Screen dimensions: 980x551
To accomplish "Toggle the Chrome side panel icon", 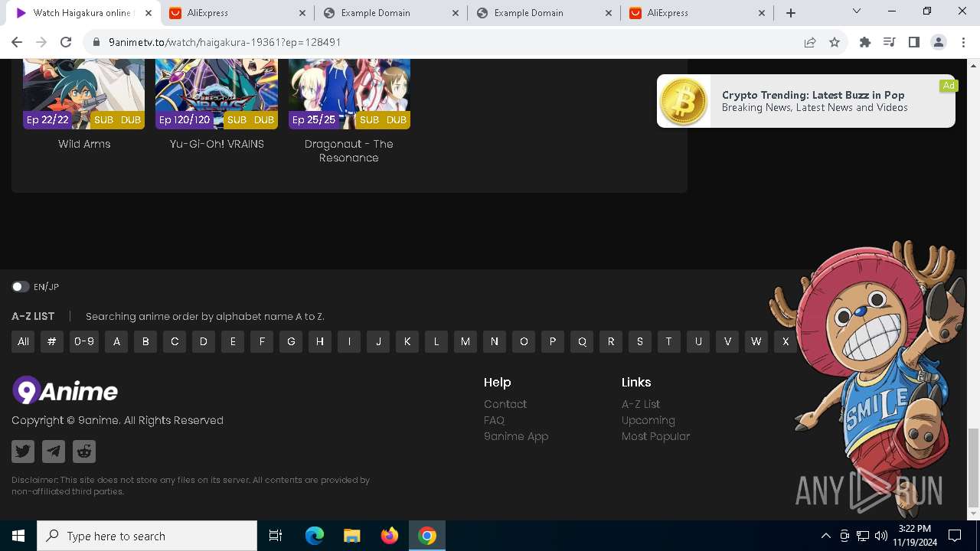I will (913, 42).
